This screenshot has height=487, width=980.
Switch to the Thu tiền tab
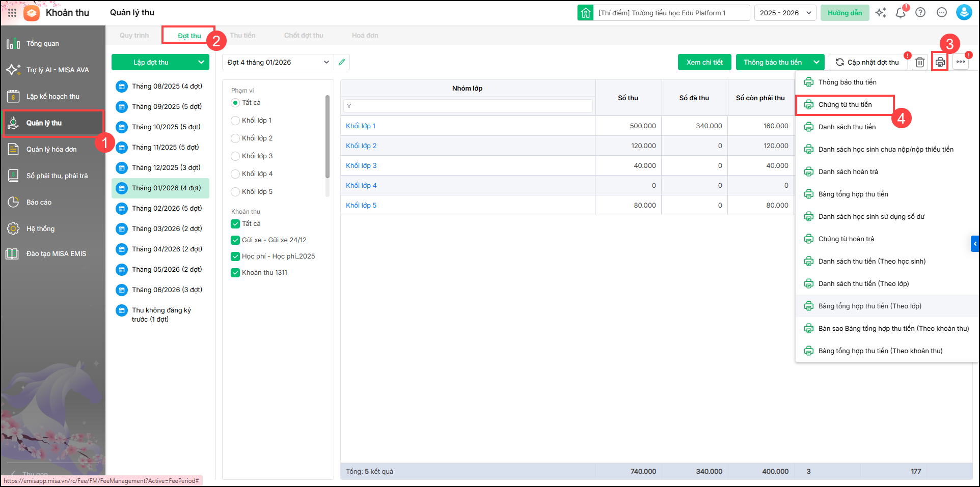coord(242,36)
